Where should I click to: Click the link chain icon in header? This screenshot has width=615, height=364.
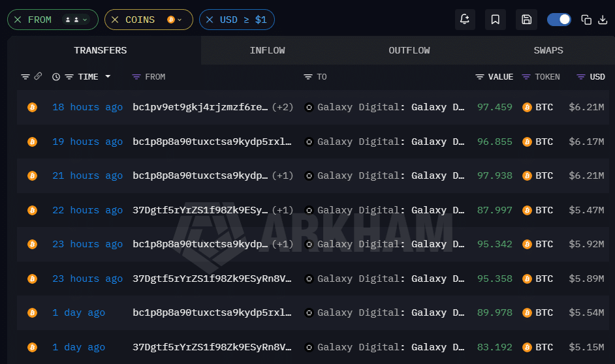[38, 76]
